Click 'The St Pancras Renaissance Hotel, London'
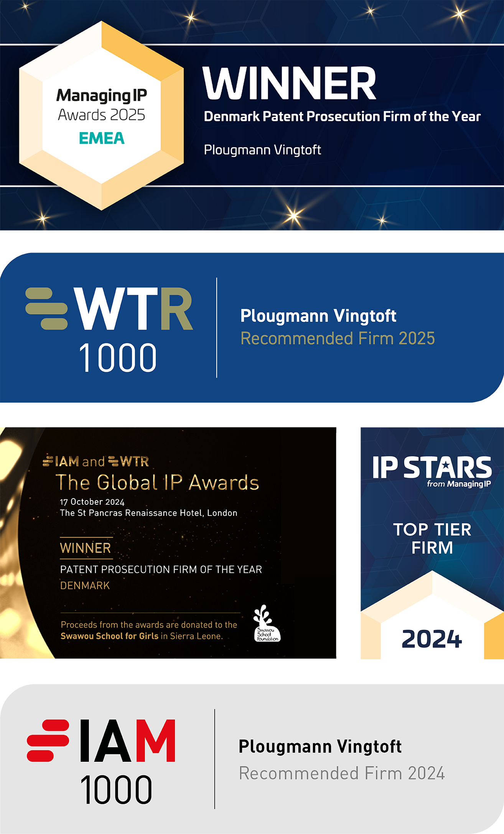 point(148,513)
